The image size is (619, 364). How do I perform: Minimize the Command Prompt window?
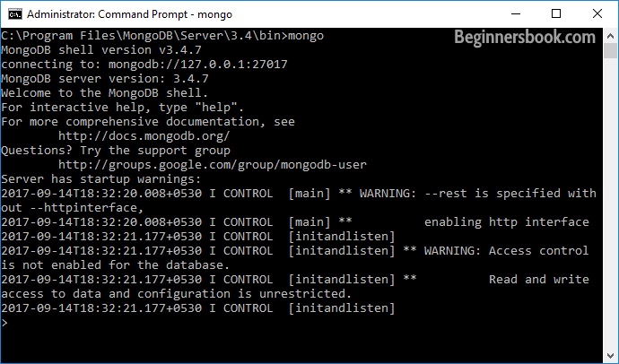[516, 13]
